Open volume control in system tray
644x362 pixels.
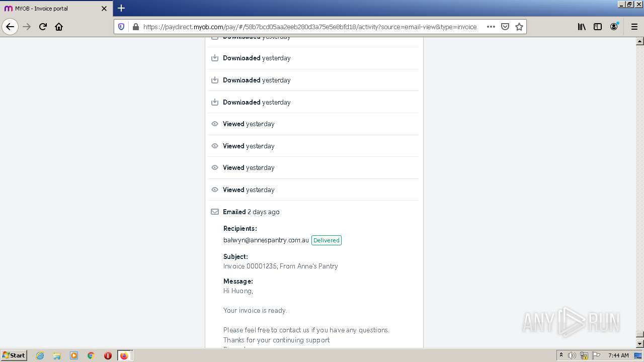point(572,355)
